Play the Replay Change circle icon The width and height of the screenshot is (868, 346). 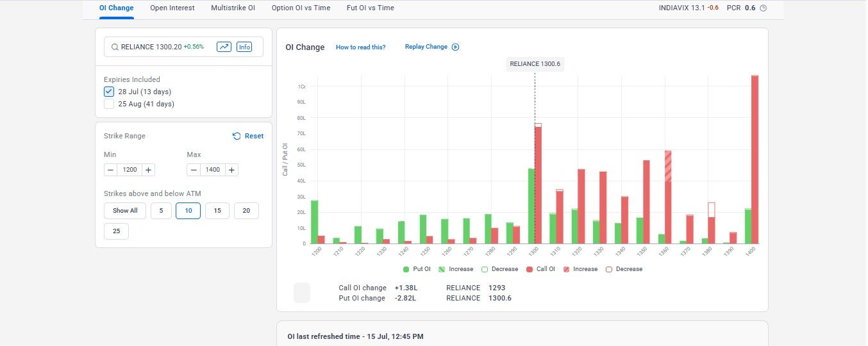pyautogui.click(x=455, y=47)
